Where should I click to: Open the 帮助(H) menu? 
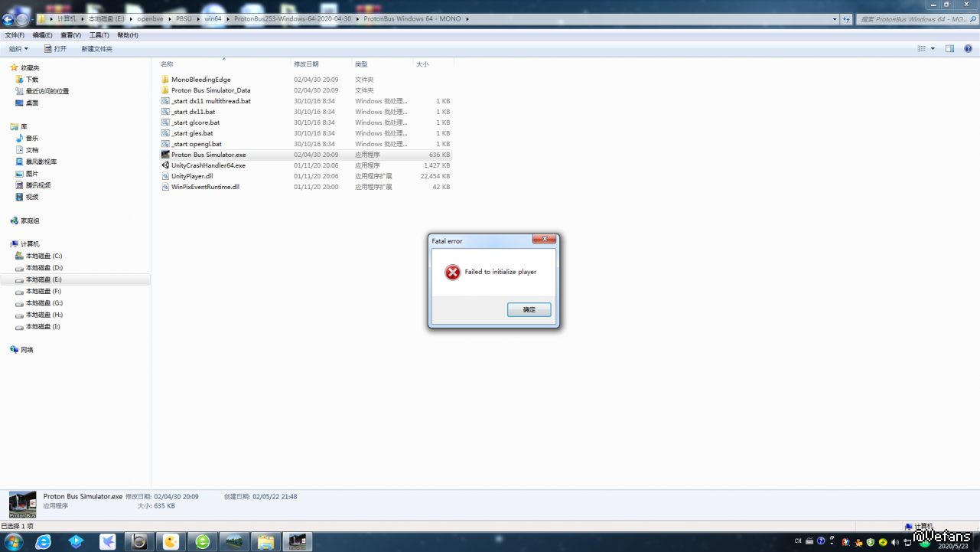point(128,35)
